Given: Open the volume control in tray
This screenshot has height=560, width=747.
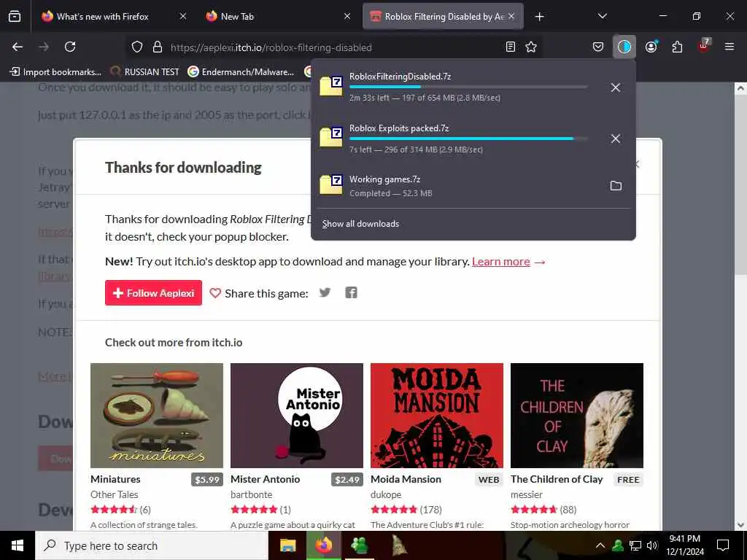Looking at the screenshot, I should 652,545.
